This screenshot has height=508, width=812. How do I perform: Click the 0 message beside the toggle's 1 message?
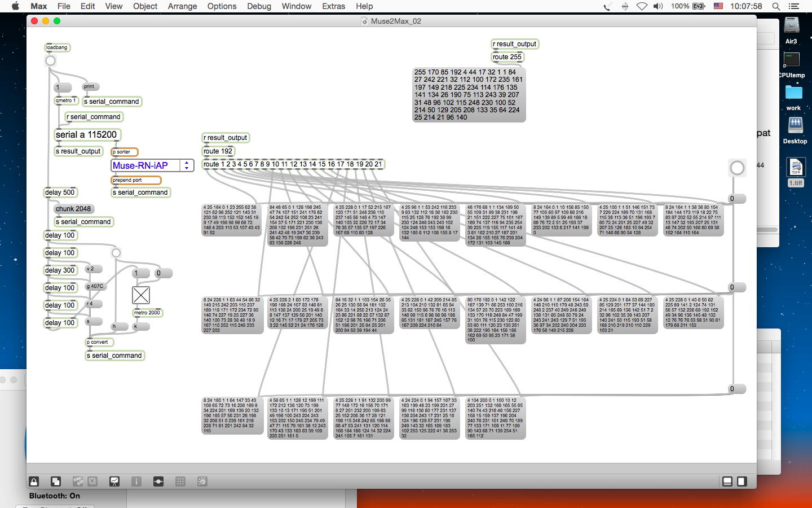[163, 273]
